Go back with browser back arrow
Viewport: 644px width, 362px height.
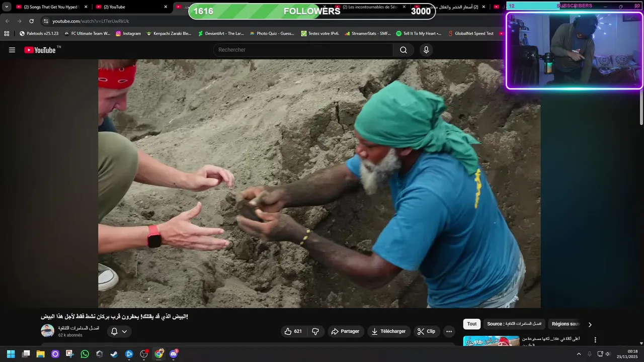[7, 21]
